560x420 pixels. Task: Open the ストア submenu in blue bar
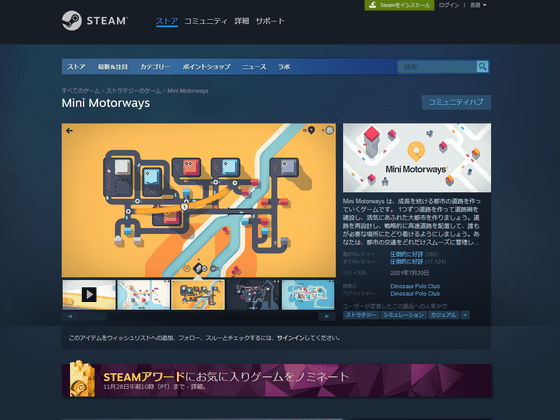click(76, 67)
